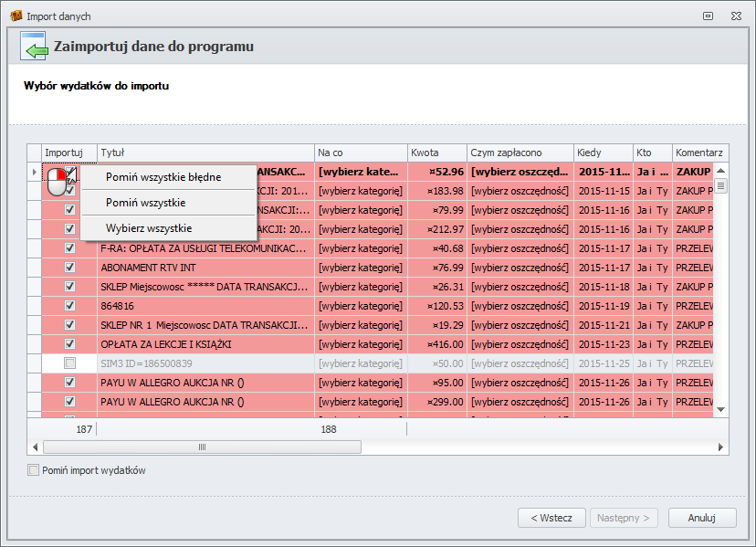Screen dimensions: 756x547
Task: Enable the unchecked SIM3 ID=186500839 import checkbox
Action: point(69,363)
